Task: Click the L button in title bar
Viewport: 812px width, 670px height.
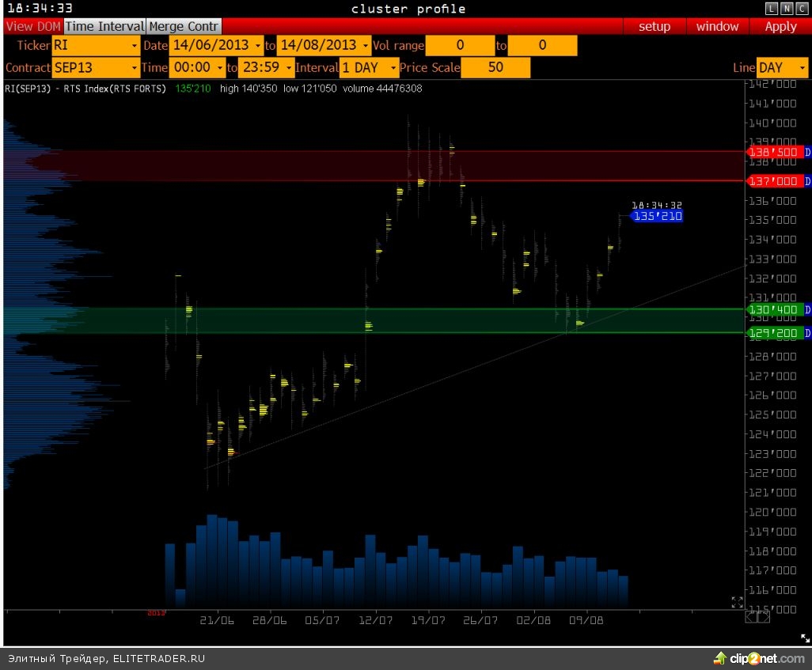Action: pyautogui.click(x=772, y=9)
